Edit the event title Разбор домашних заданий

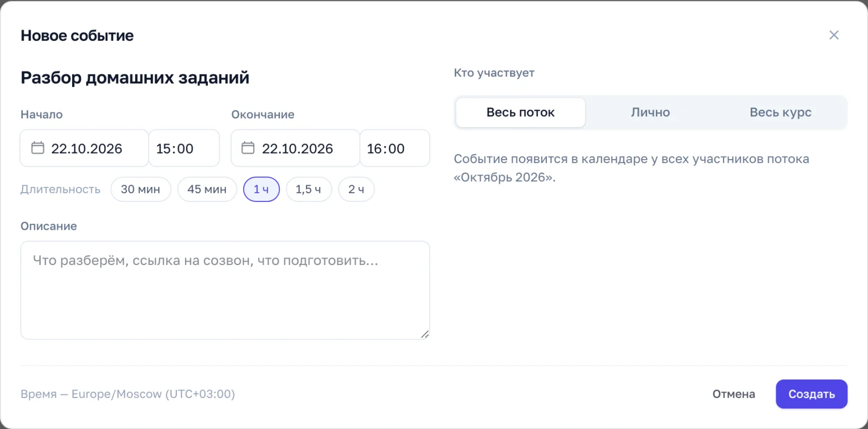pos(135,78)
